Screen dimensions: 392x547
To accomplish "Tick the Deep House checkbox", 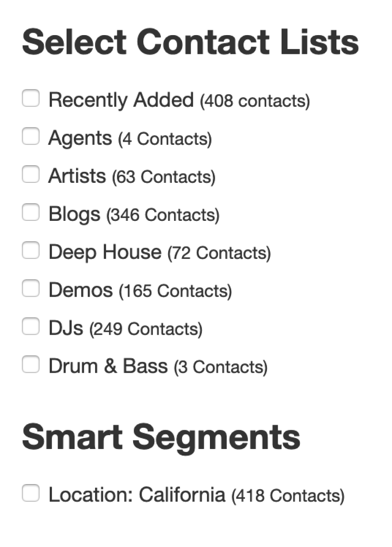I will click(31, 250).
